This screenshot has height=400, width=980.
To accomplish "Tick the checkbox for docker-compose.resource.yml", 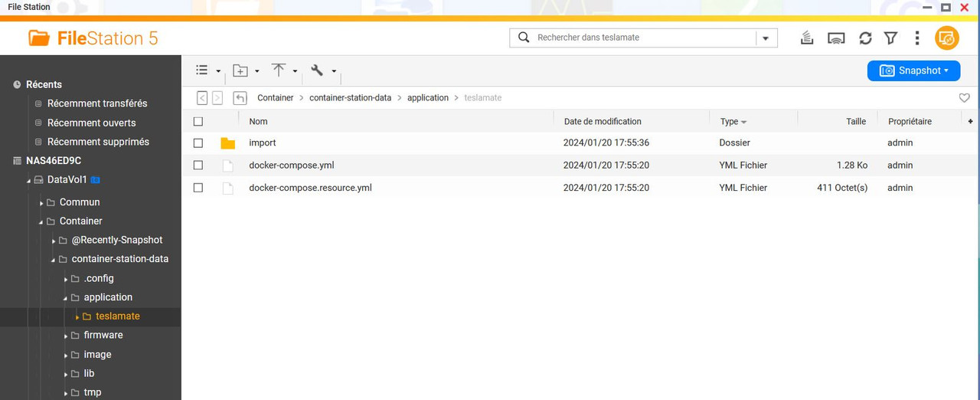I will [x=198, y=188].
